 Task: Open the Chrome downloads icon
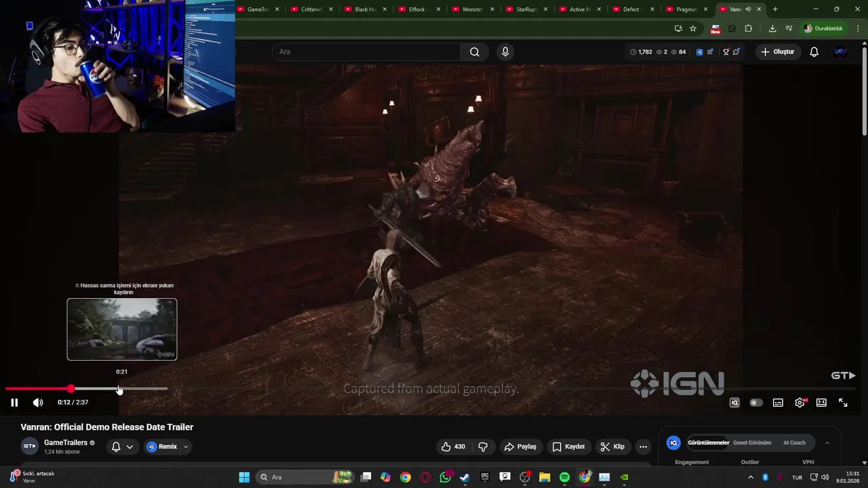tap(772, 28)
